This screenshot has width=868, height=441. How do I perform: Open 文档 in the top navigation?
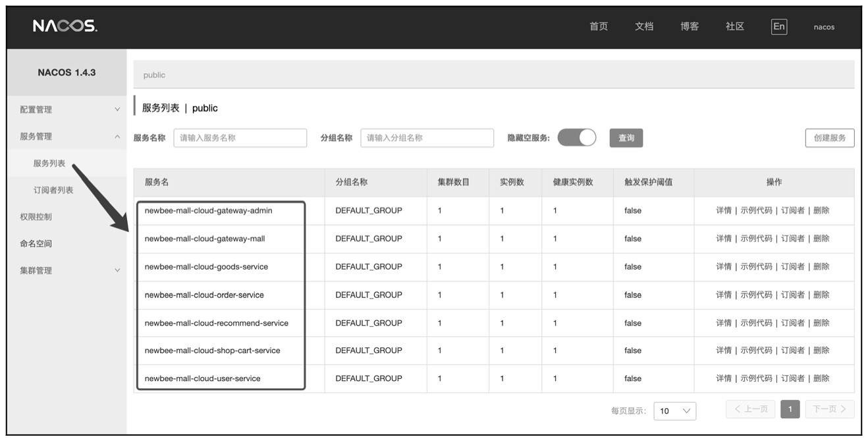[x=644, y=26]
